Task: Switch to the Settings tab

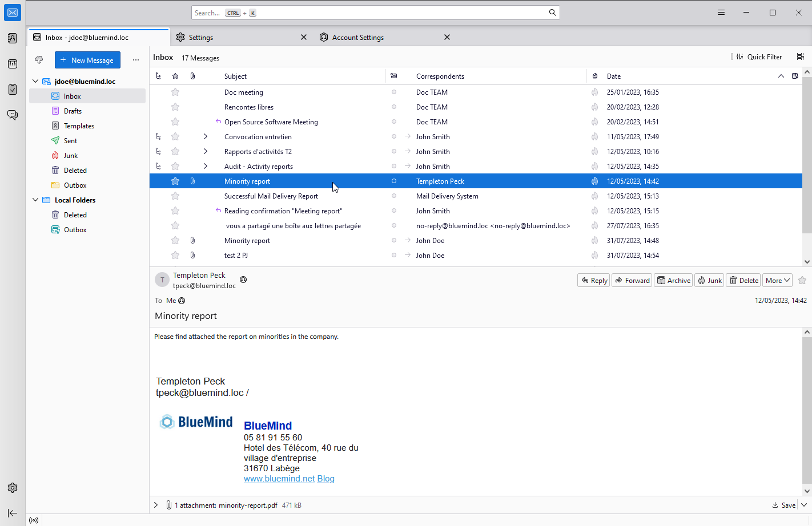Action: click(201, 37)
